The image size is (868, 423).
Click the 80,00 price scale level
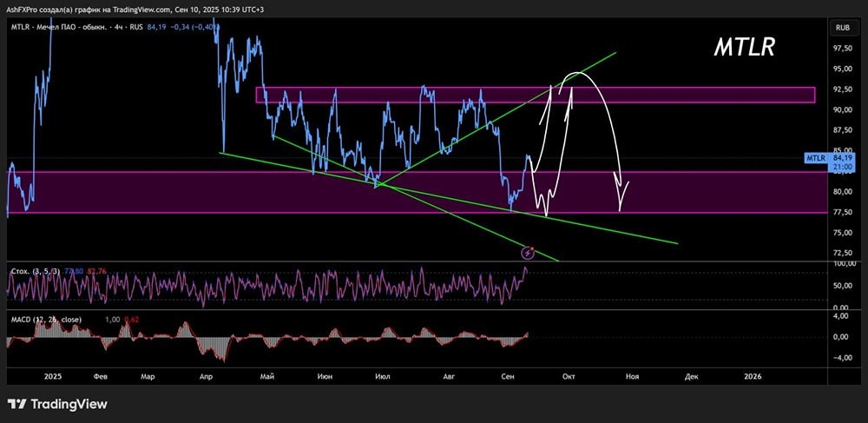point(843,192)
